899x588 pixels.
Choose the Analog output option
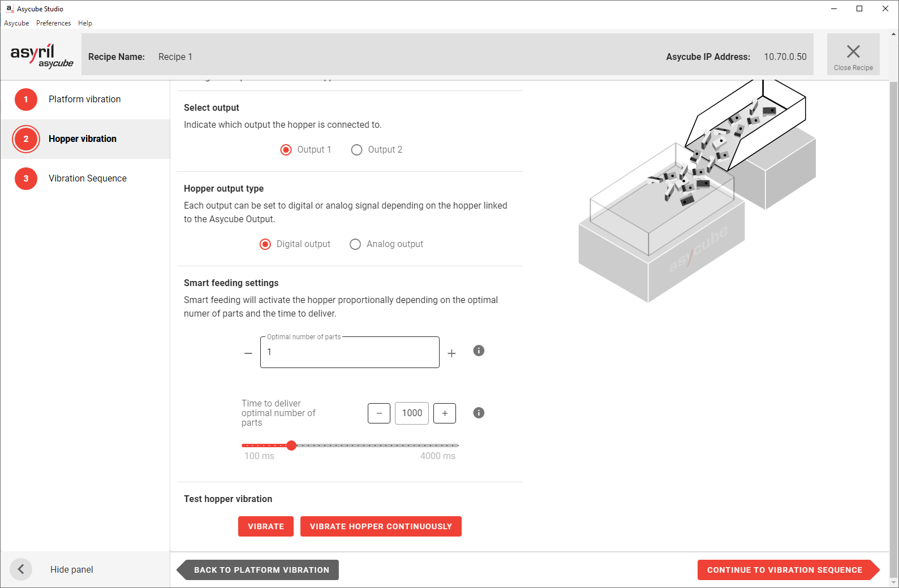[x=355, y=244]
